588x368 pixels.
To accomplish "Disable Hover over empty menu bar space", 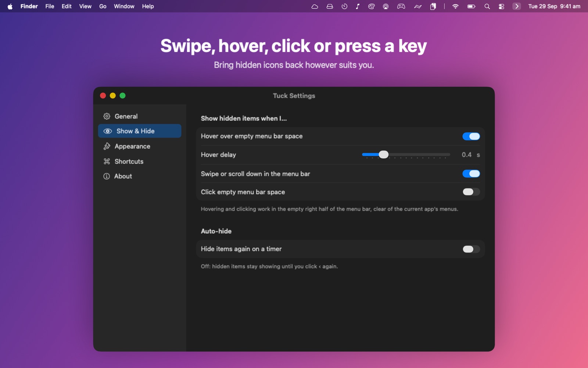I will pyautogui.click(x=471, y=136).
